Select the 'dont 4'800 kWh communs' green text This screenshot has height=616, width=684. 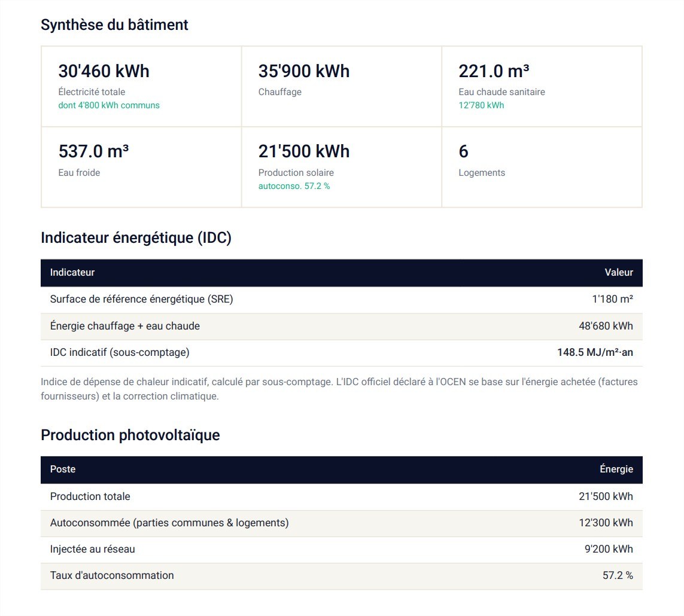click(109, 105)
